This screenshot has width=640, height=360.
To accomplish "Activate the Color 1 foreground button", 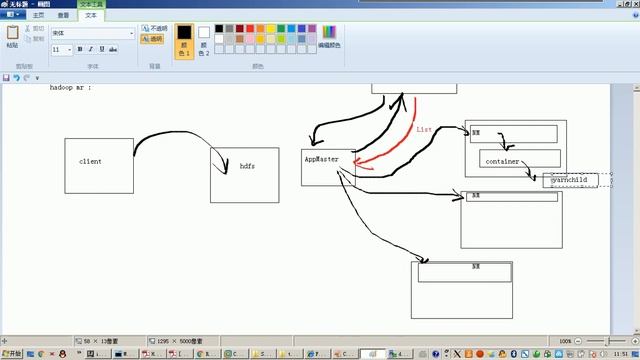I will point(184,42).
